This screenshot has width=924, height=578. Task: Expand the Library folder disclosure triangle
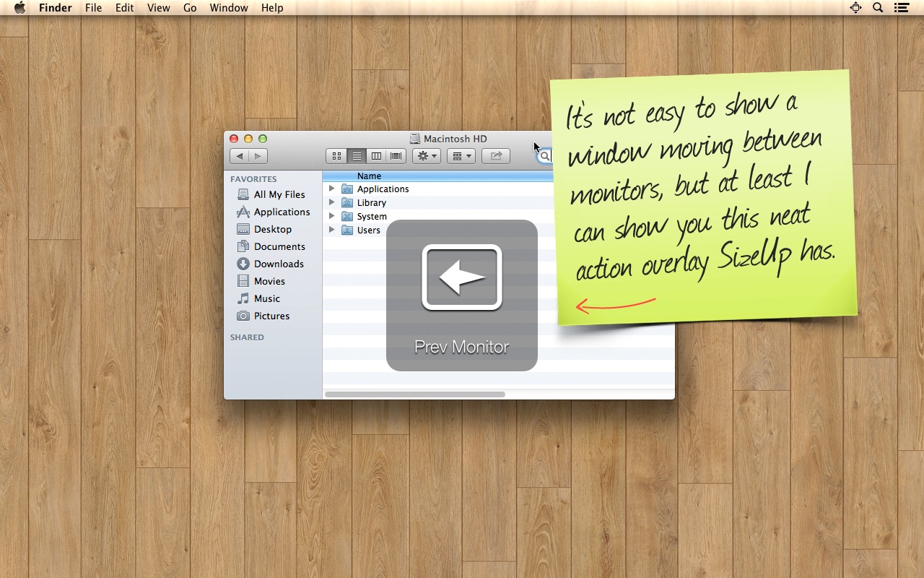(332, 202)
